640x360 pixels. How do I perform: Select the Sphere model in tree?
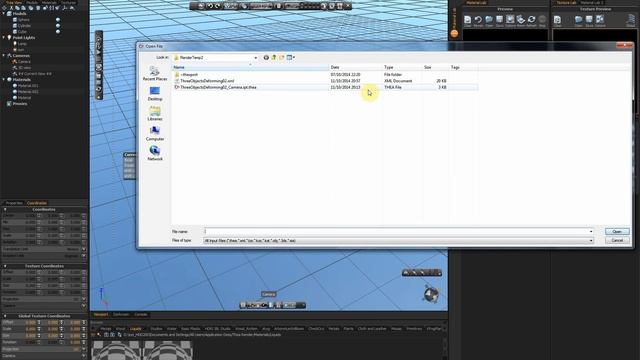coord(23,20)
